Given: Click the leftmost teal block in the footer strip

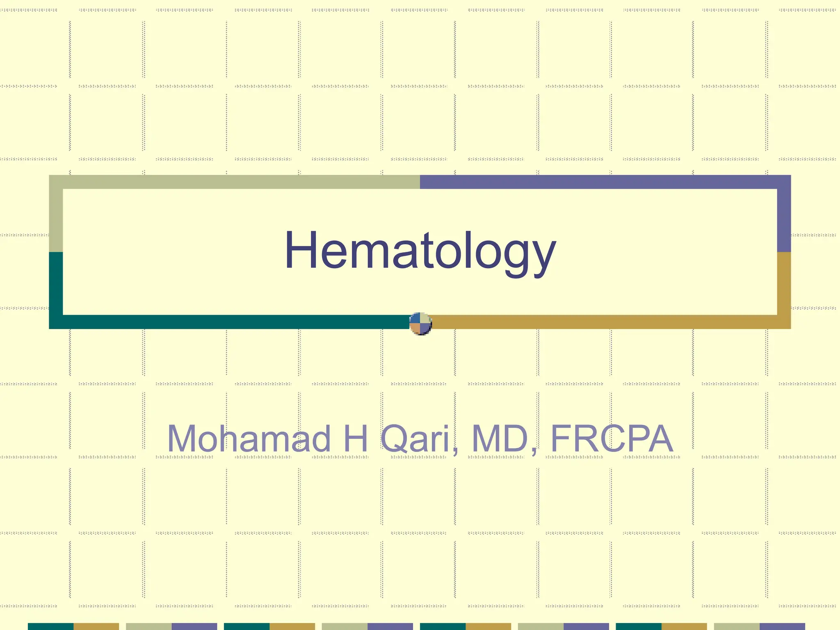Looking at the screenshot, I should point(50,626).
